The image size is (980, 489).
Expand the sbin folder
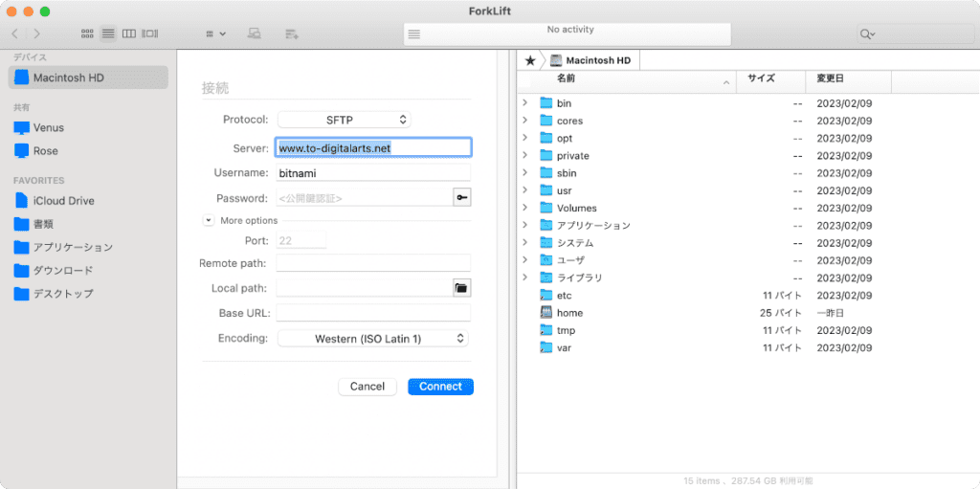(525, 172)
